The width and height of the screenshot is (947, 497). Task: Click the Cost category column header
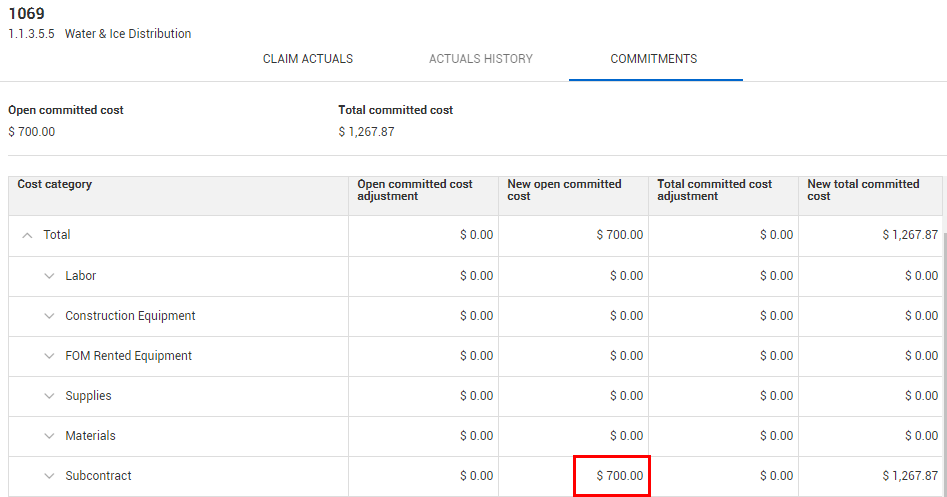point(55,185)
